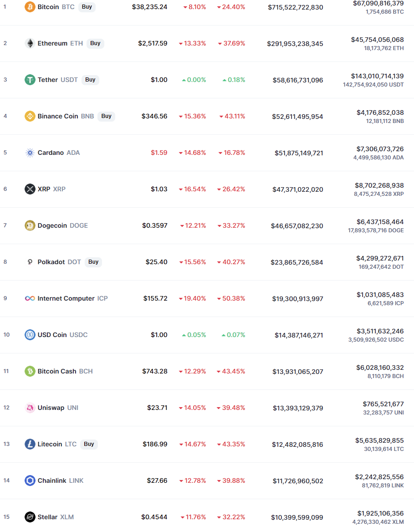Click Cardano's red price $1.59
This screenshot has width=414, height=532.
click(x=159, y=153)
